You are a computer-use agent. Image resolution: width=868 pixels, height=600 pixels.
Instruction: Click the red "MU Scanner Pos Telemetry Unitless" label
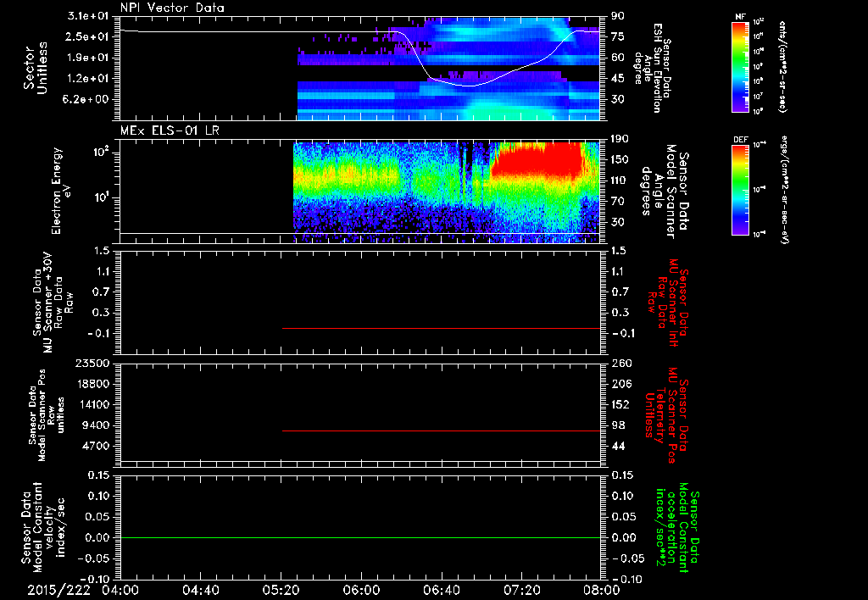point(667,414)
